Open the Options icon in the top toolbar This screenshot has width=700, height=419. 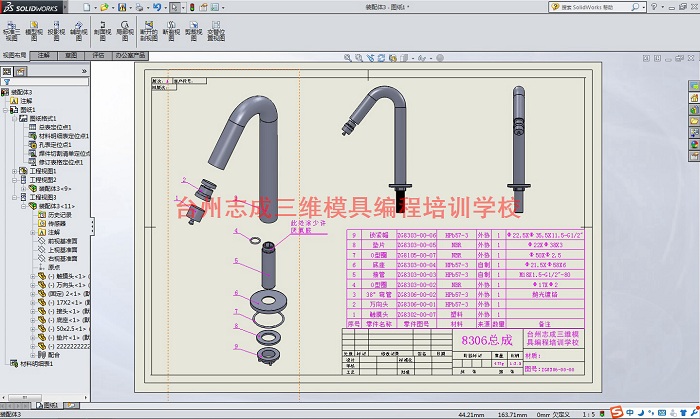point(215,7)
